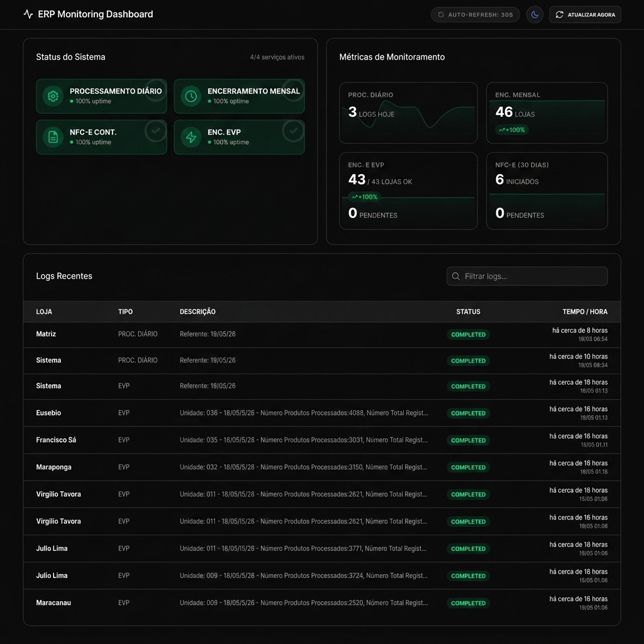This screenshot has height=644, width=644.
Task: Click the lightning bolt icon in Enc. EVP
Action: pyautogui.click(x=191, y=136)
